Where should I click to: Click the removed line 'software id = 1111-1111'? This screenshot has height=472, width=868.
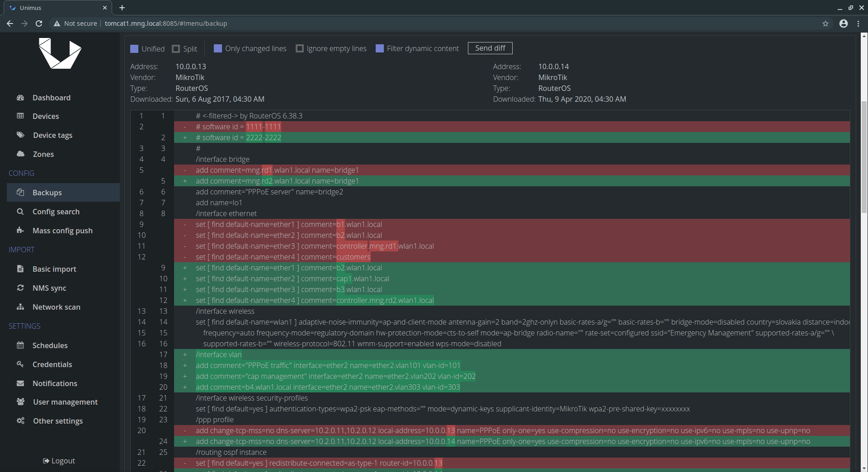512,127
